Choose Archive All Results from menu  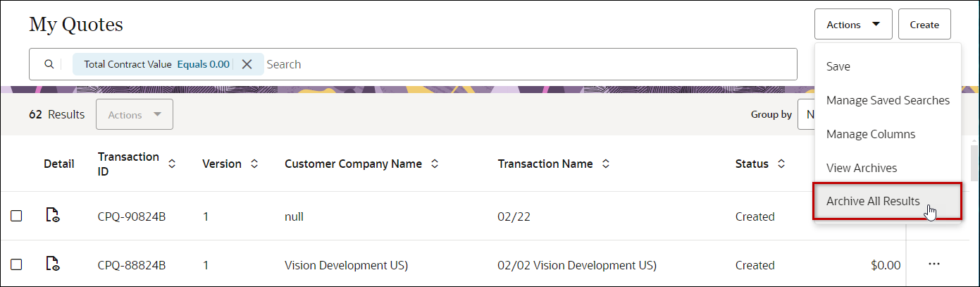(x=873, y=202)
